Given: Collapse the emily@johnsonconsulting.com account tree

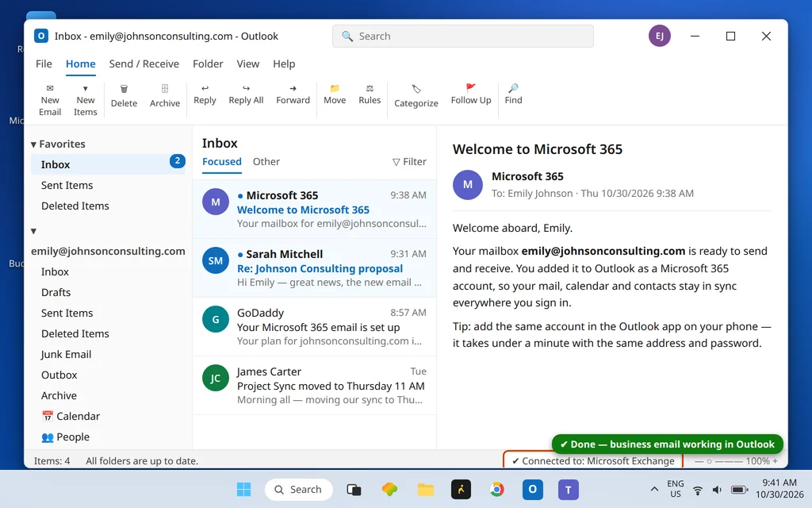Looking at the screenshot, I should 33,231.
